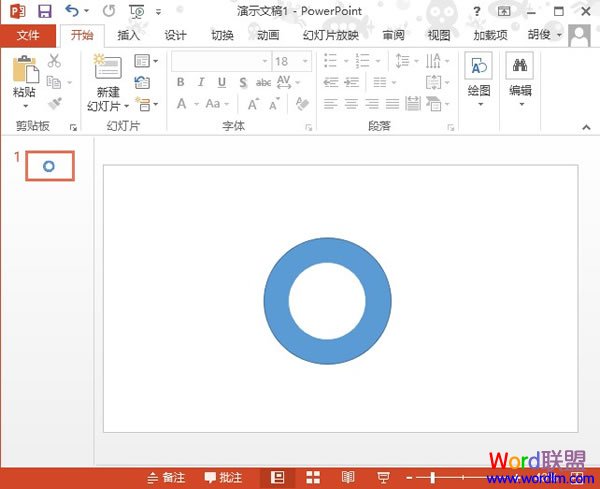Expand the 新建幻灯片 dropdown arrow

pyautogui.click(x=126, y=106)
